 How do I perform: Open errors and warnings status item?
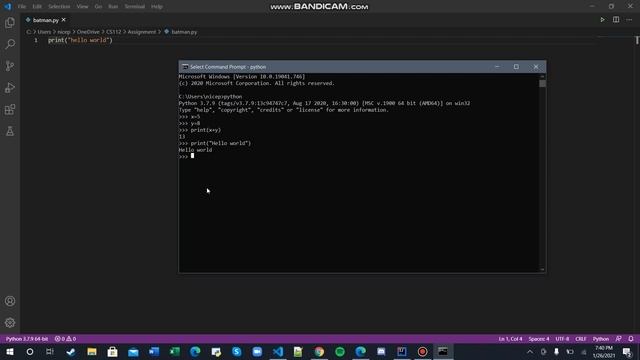point(65,339)
